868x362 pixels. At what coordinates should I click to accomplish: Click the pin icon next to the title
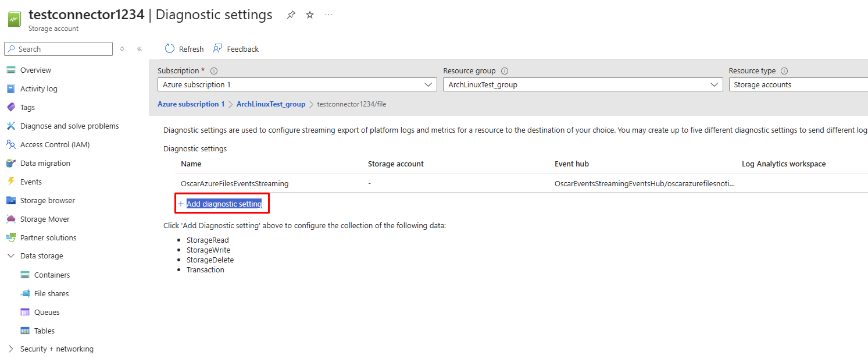pos(291,15)
